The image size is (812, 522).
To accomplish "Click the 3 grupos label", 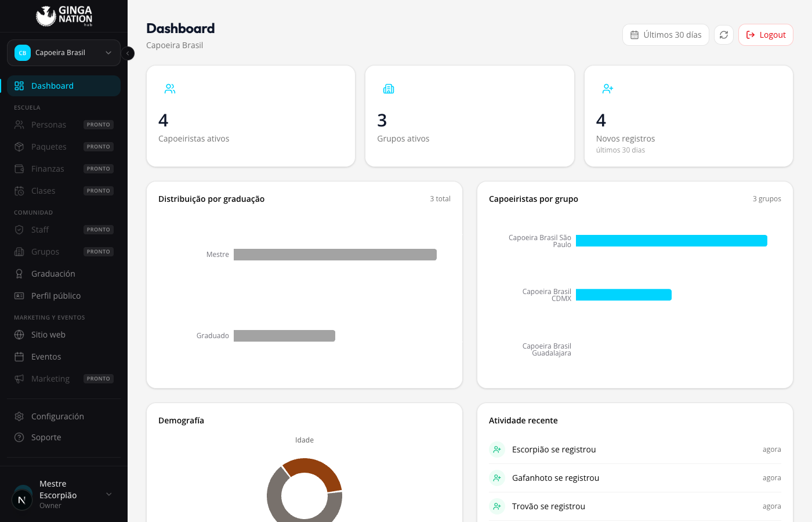I will (x=767, y=199).
